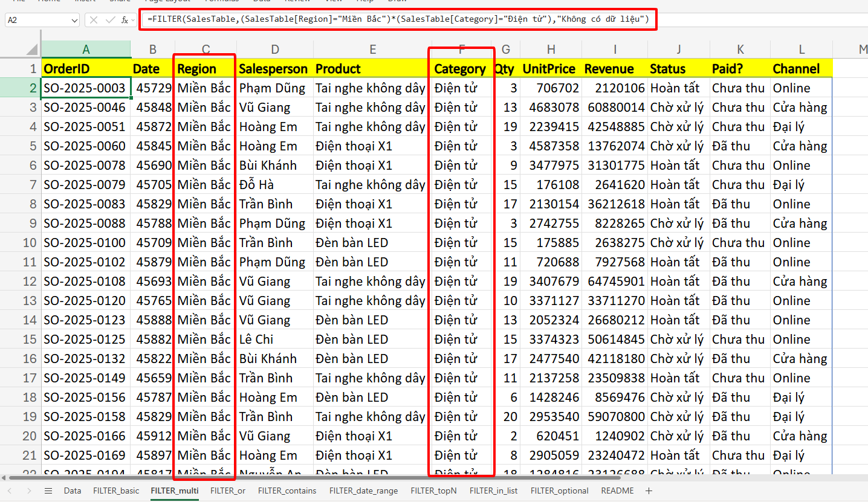
Task: Select the FILTER_multi sheet tab
Action: coord(175,491)
